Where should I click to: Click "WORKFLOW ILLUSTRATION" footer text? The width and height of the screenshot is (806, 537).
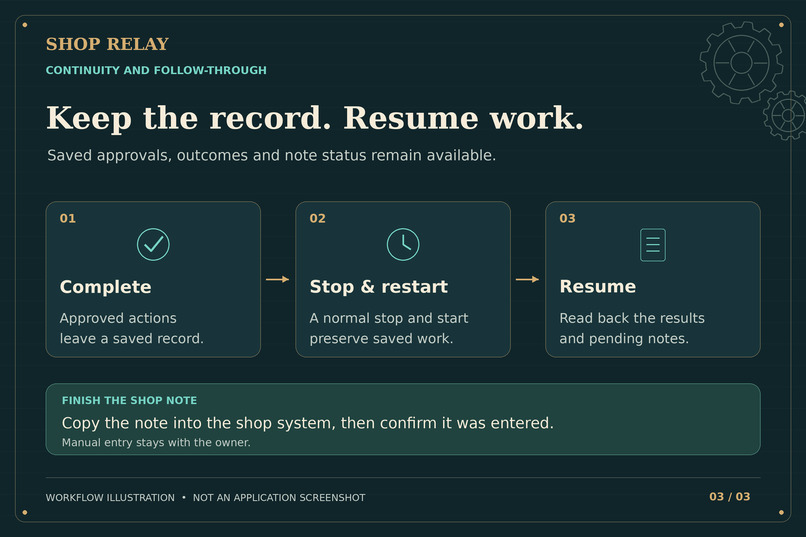click(110, 497)
